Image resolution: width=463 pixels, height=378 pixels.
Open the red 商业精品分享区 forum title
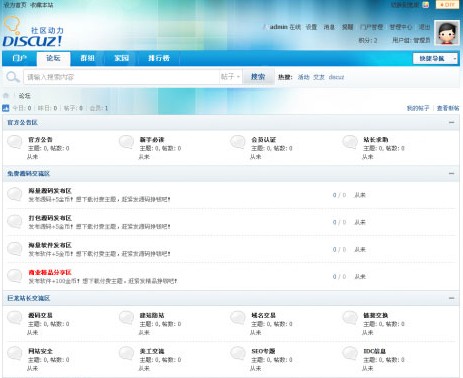tap(50, 272)
